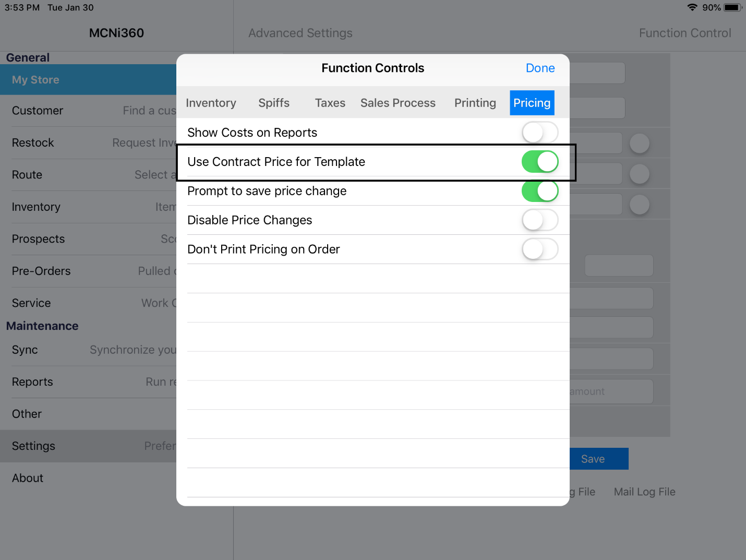The width and height of the screenshot is (746, 560).
Task: Select the Taxes tab
Action: coord(330,103)
